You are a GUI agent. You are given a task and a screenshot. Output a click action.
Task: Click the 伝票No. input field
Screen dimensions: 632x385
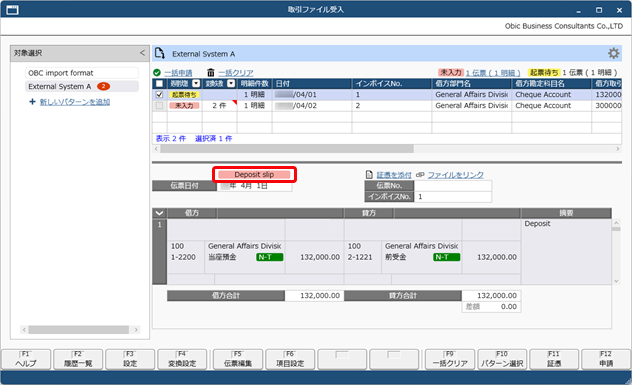click(x=453, y=185)
